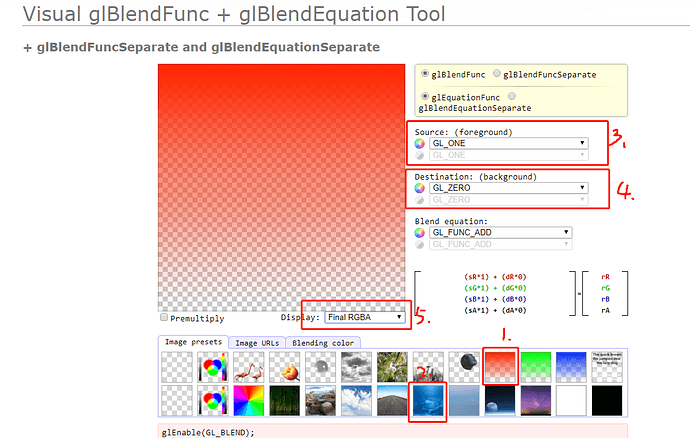Select the rainbow color wheel preset
This screenshot has height=438, width=690.
249,401
